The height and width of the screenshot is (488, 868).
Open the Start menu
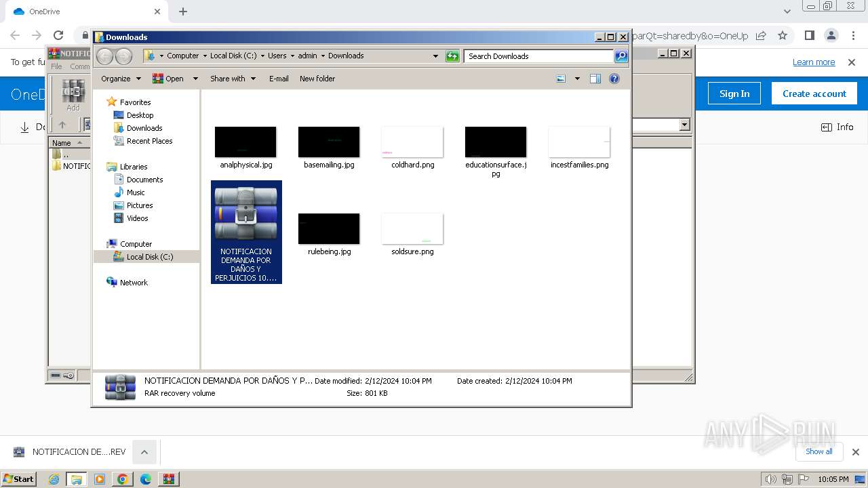pos(18,479)
